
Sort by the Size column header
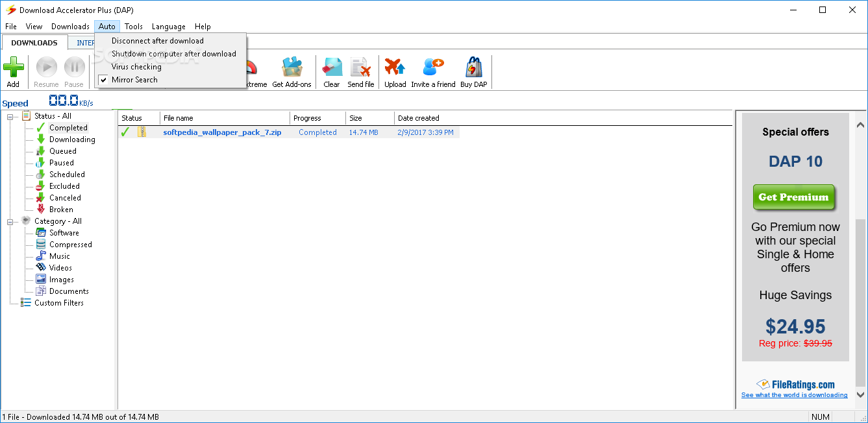click(x=370, y=118)
